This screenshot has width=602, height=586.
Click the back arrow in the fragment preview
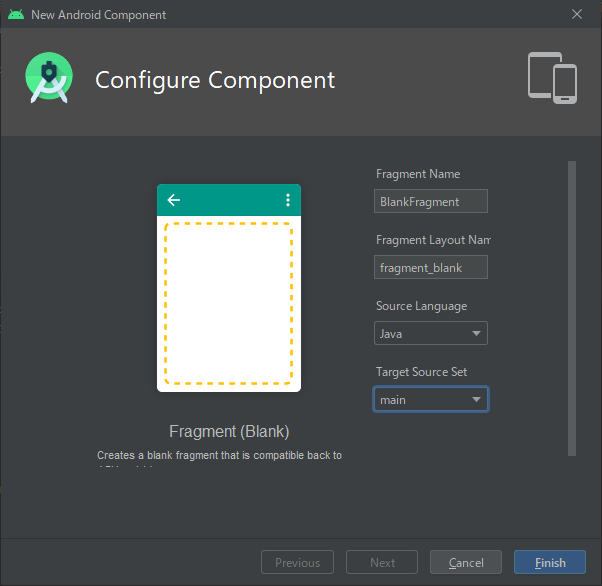[174, 200]
